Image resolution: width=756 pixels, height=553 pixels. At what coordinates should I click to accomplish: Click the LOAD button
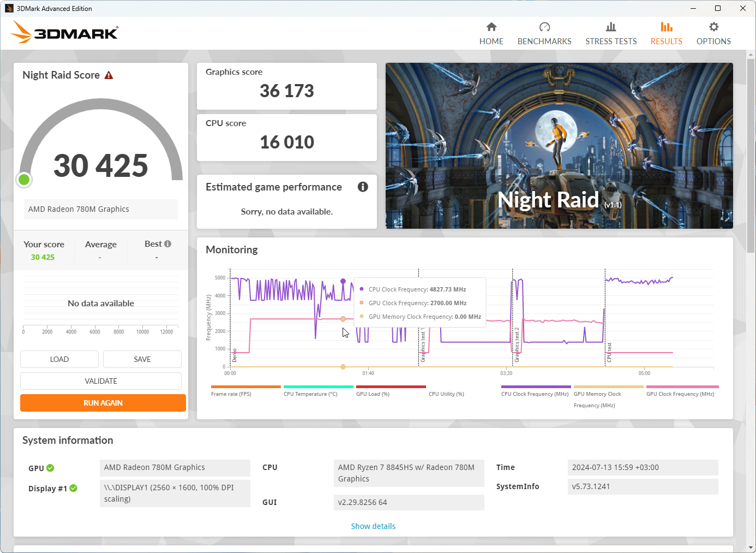pyautogui.click(x=59, y=359)
